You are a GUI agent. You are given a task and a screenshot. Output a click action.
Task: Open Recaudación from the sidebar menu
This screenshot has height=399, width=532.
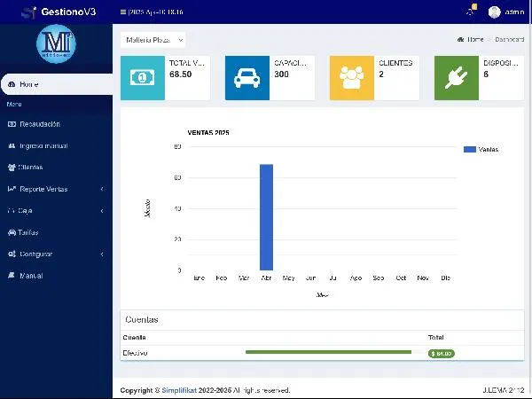[x=39, y=124]
